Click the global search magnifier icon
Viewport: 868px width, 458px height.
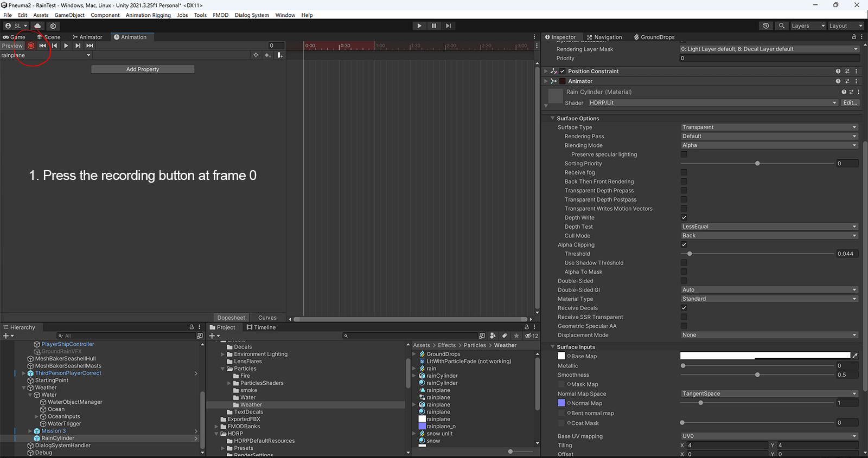(x=781, y=25)
